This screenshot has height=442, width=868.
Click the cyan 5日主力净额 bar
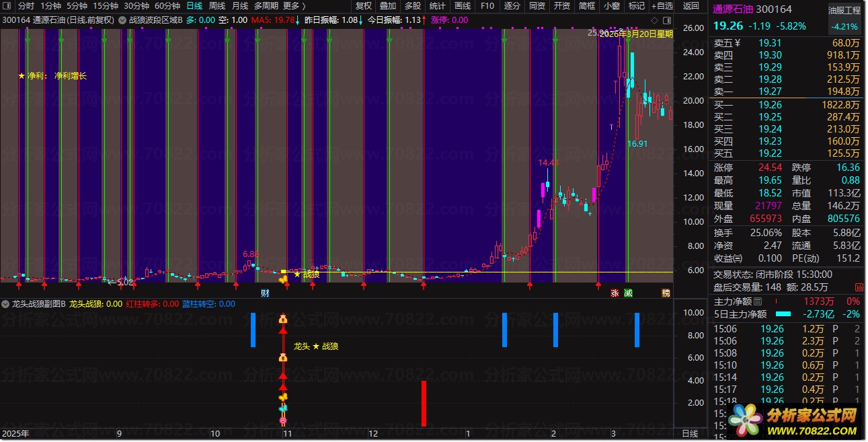click(783, 314)
